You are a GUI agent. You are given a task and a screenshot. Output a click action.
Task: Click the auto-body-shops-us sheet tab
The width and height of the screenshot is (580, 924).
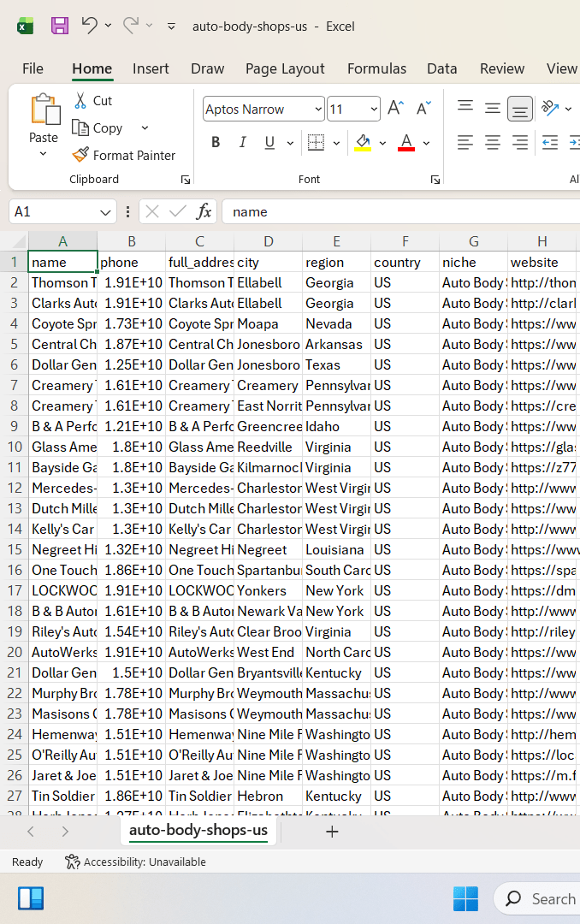[198, 831]
